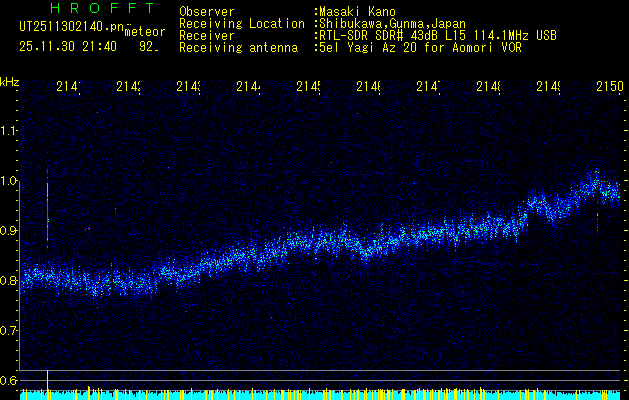
Task: Click the 0.8 kHz frequency axis label
Action: pyautogui.click(x=9, y=280)
